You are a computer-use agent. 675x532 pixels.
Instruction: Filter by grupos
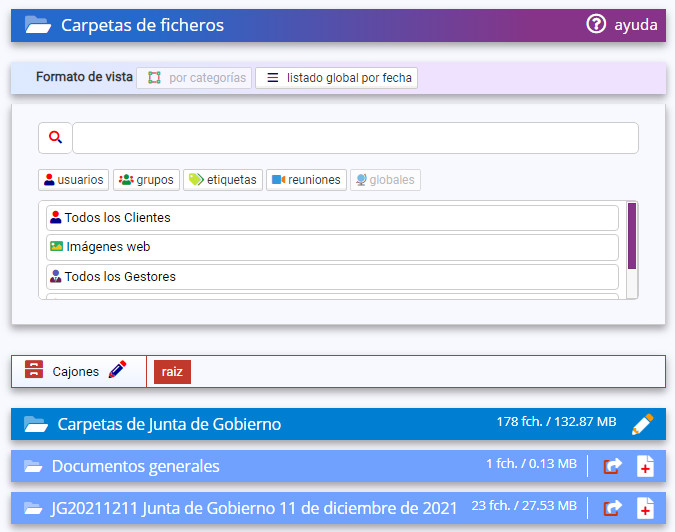click(146, 179)
